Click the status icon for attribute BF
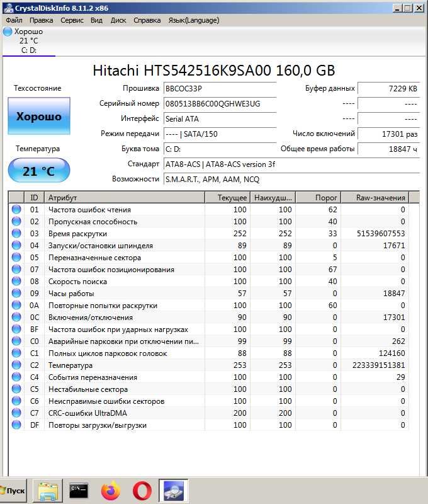This screenshot has width=428, height=504. 16,329
